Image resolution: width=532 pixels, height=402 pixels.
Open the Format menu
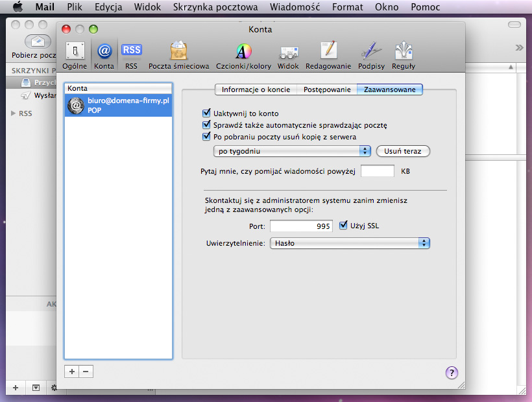[x=348, y=6]
